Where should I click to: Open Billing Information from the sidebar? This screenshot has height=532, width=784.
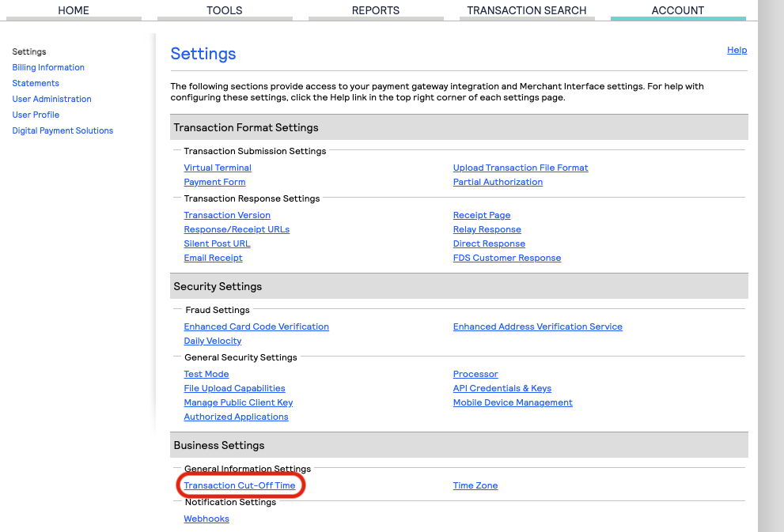[47, 67]
